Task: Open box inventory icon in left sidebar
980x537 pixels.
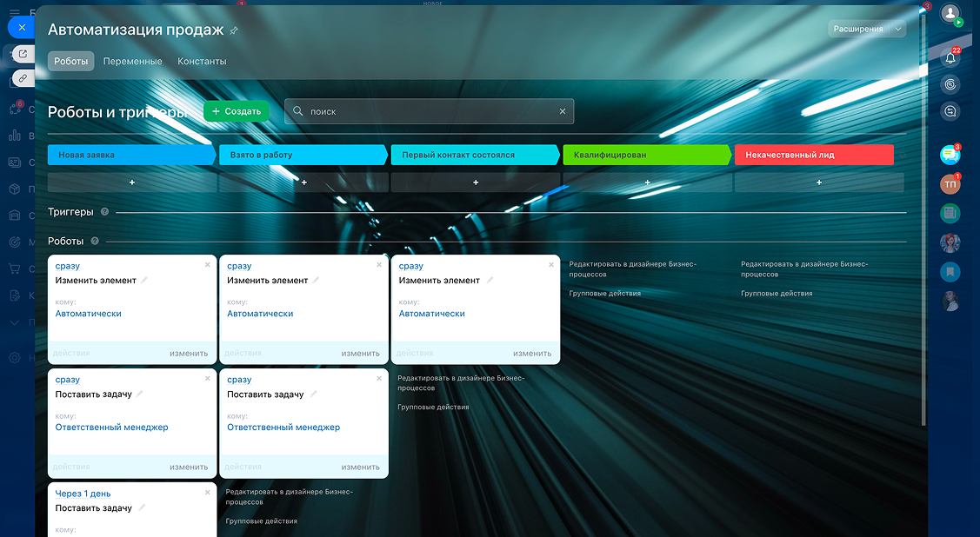Action: (x=15, y=189)
